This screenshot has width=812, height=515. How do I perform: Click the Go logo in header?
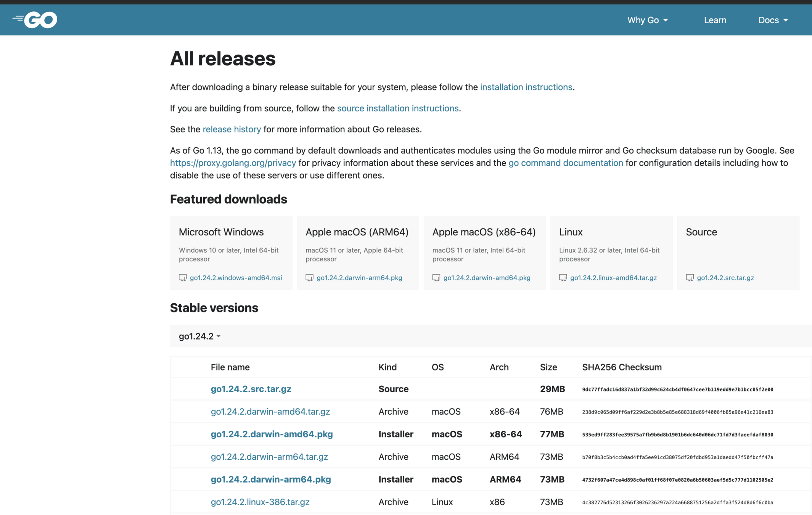coord(35,20)
